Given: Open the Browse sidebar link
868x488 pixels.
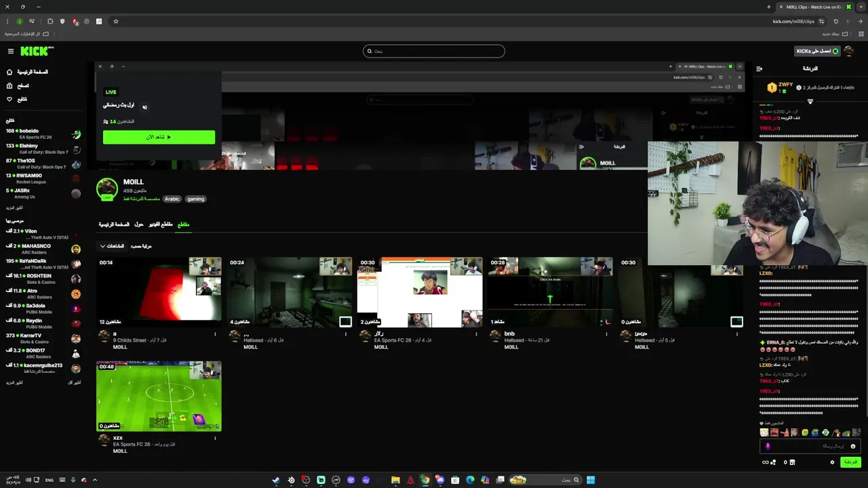Looking at the screenshot, I should (18, 85).
